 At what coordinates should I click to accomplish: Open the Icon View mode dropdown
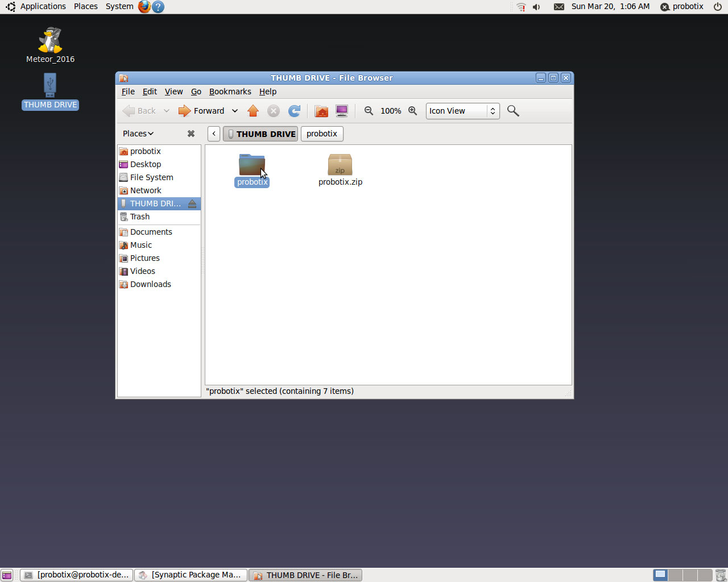click(462, 111)
